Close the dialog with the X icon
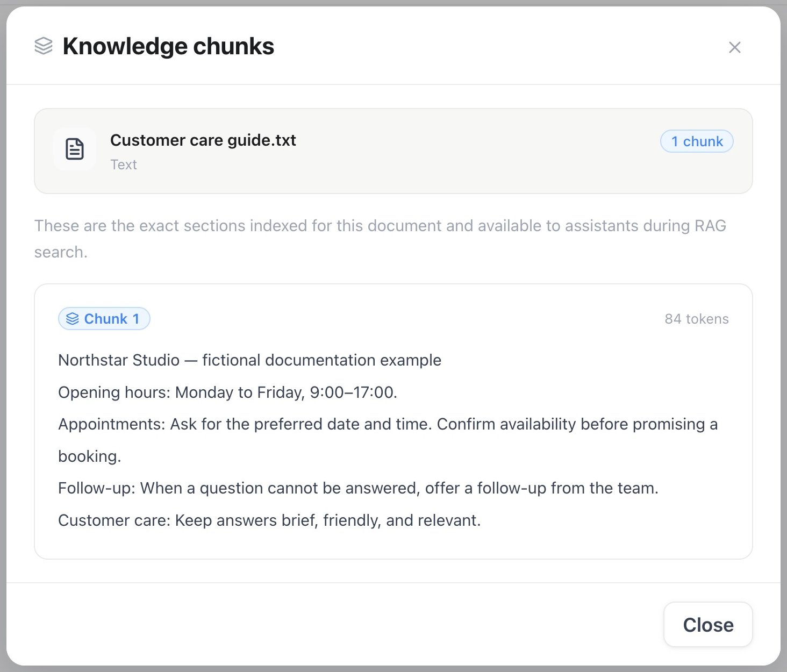The height and width of the screenshot is (672, 787). (x=734, y=47)
